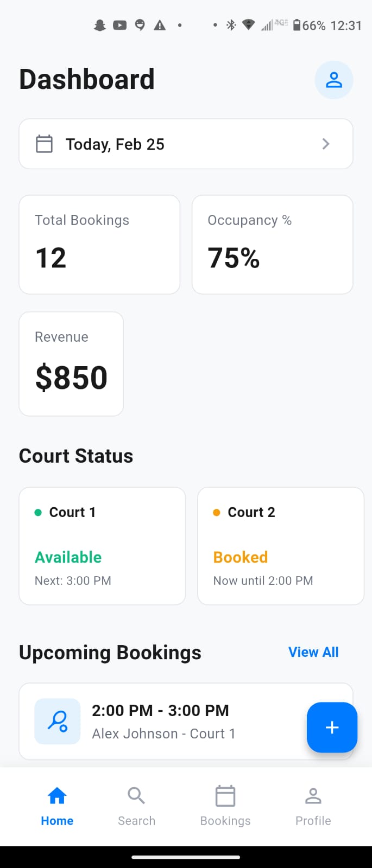This screenshot has height=868, width=372.
Task: Open the Total Bookings card
Action: click(x=99, y=245)
